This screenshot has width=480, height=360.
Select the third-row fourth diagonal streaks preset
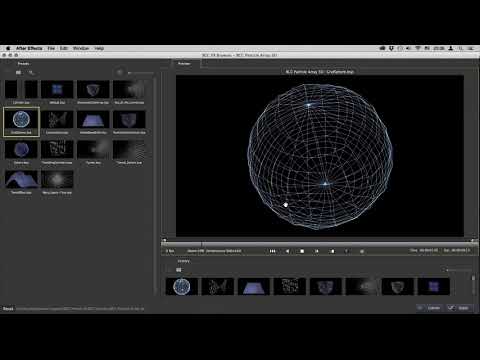[x=129, y=149]
